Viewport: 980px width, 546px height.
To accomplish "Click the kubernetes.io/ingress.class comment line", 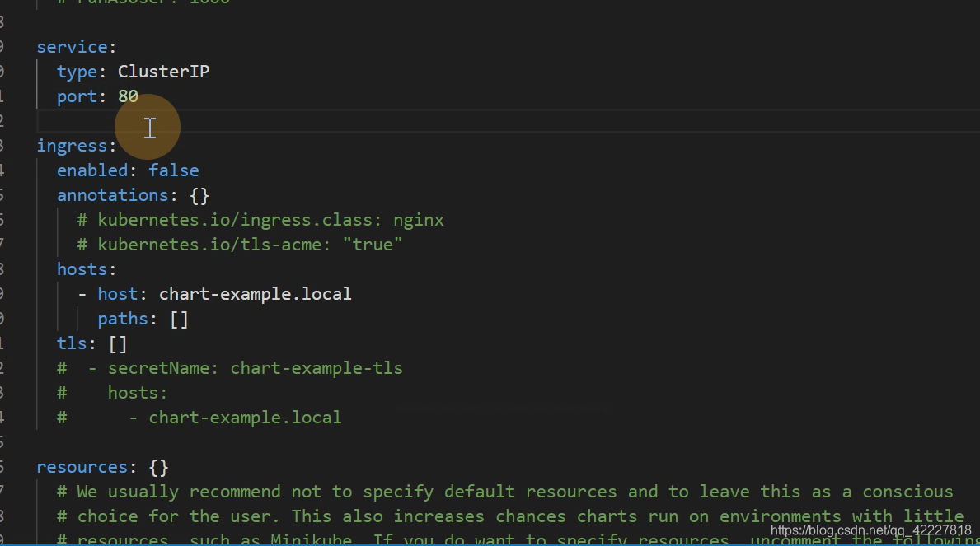I will [260, 220].
